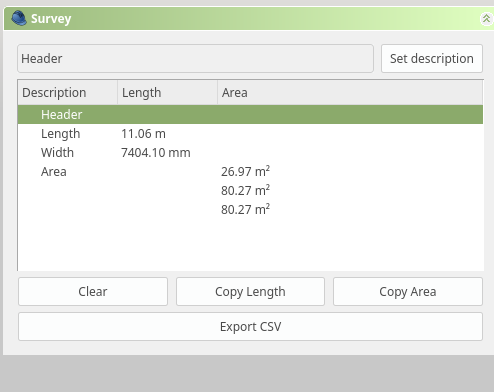Click the Clear button

(x=93, y=291)
